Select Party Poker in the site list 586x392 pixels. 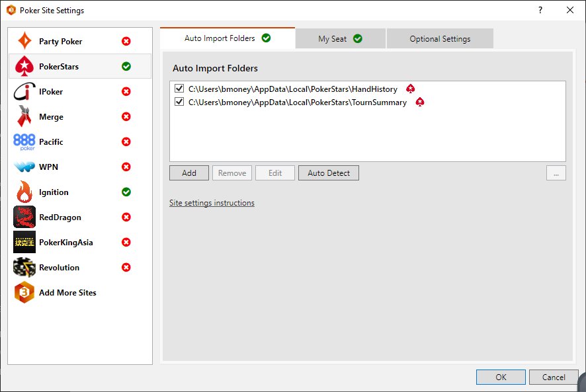point(79,41)
